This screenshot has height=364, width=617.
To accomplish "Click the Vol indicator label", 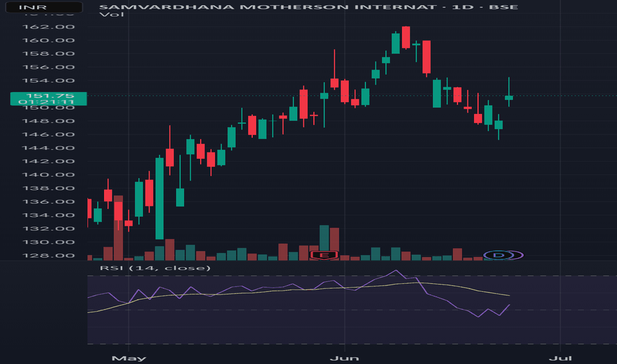I will pos(112,15).
